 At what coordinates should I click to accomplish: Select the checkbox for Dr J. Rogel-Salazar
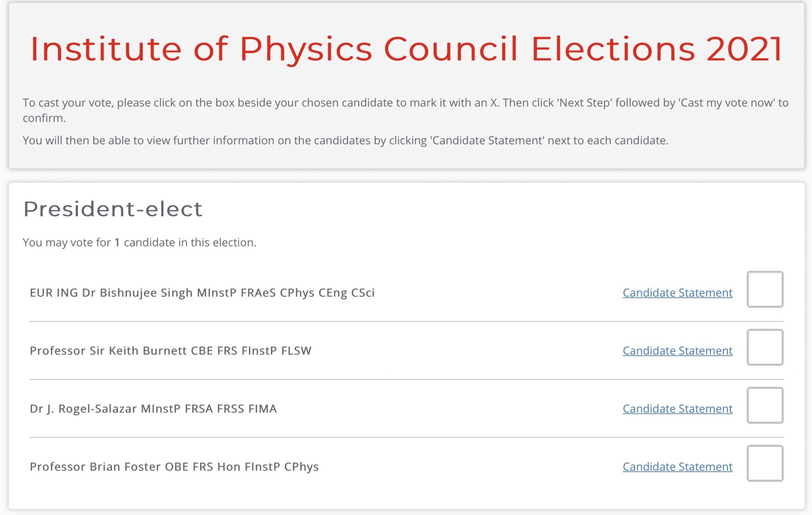click(x=765, y=405)
